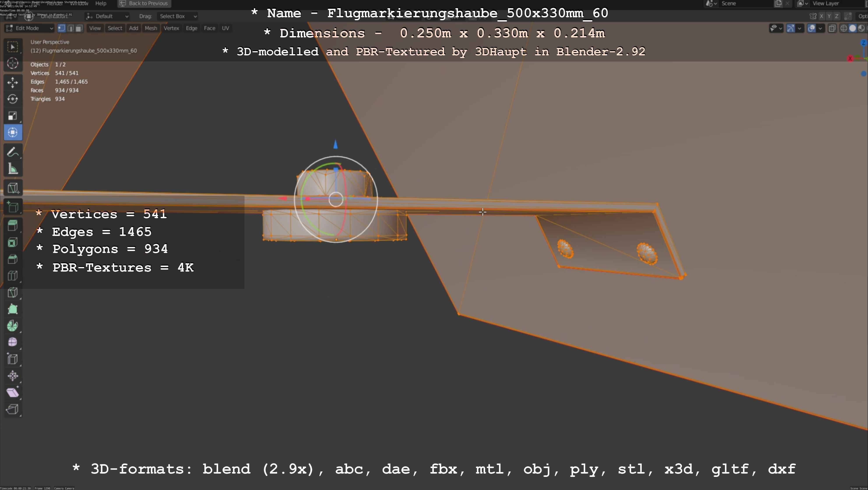Select the Spin tool
Screen dimensions: 868x490
point(13,326)
